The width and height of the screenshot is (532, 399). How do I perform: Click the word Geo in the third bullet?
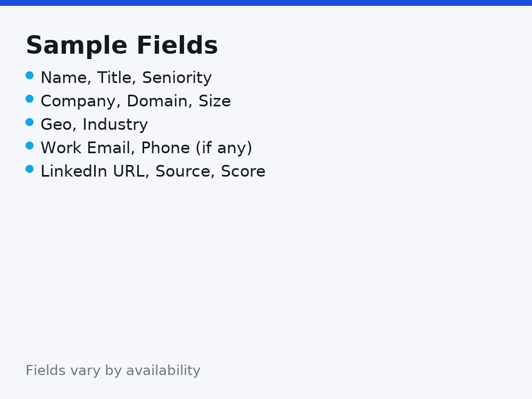pos(56,124)
